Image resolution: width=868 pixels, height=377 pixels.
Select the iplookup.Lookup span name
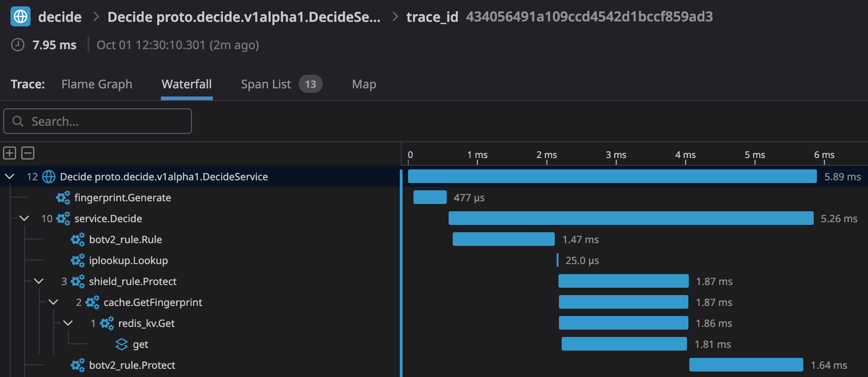129,260
